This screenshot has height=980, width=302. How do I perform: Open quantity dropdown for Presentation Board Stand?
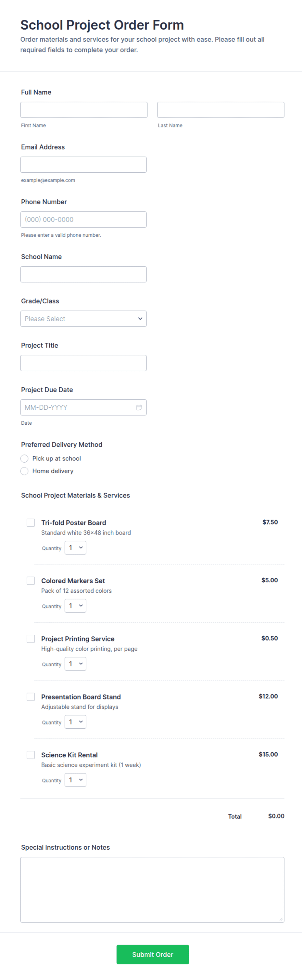(x=75, y=722)
